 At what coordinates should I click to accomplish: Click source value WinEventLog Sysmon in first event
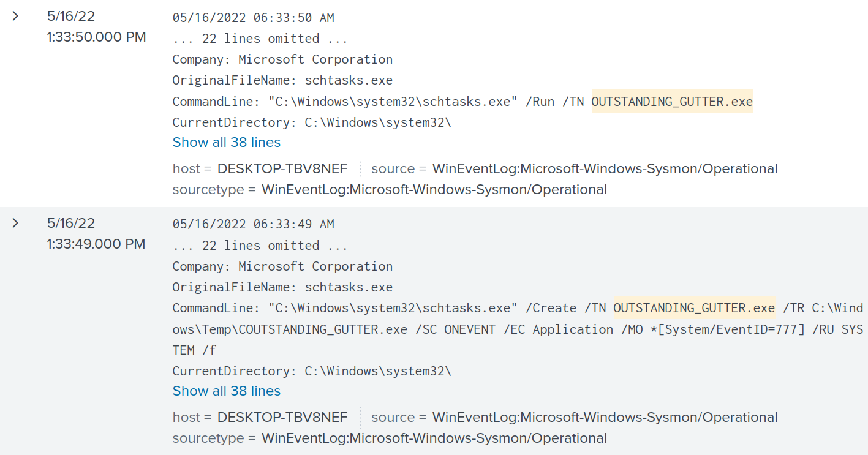[x=606, y=168]
